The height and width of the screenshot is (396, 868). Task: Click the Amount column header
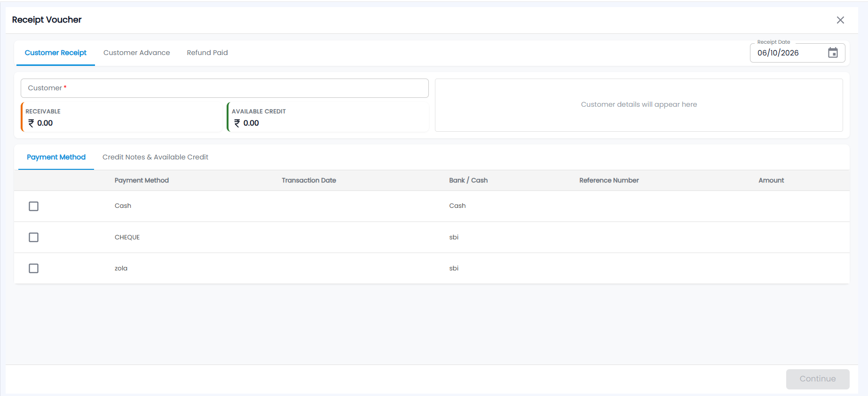771,181
